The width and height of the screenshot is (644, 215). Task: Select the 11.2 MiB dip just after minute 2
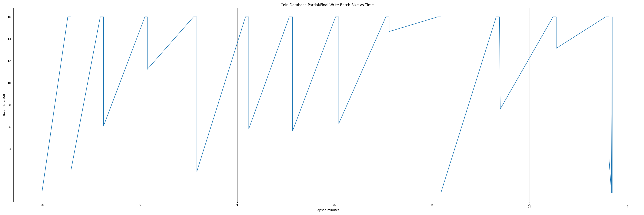[x=147, y=69]
